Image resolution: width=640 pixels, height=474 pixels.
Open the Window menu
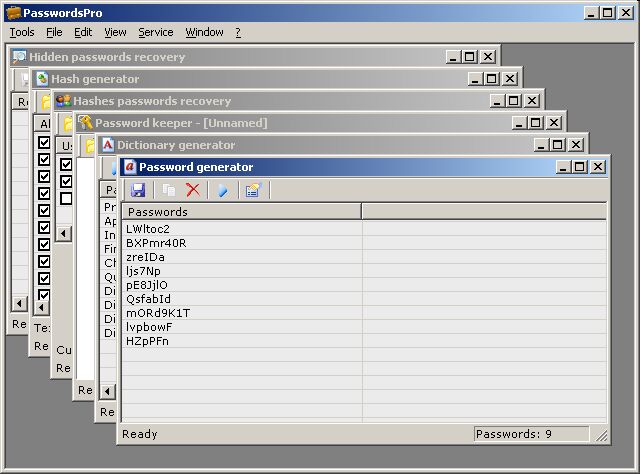pos(204,32)
